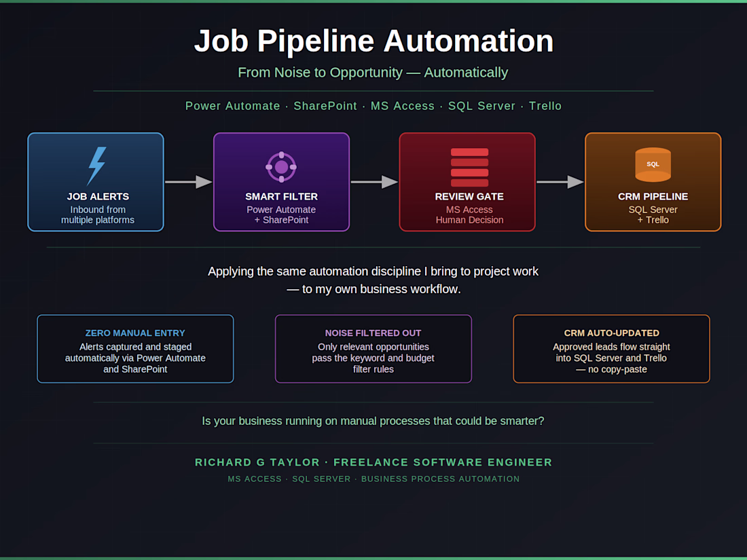The height and width of the screenshot is (560, 747).
Task: Click 'Inbound from multiple platforms' text
Action: point(98,214)
